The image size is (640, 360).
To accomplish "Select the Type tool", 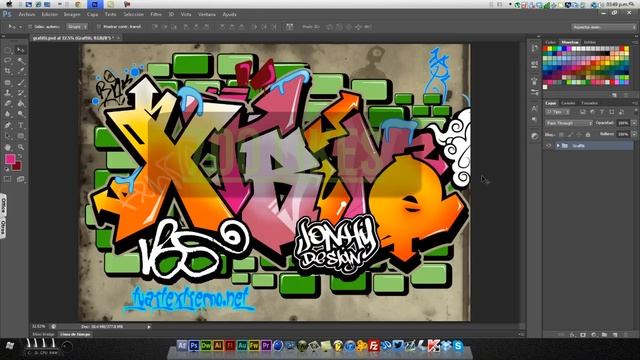I will tap(21, 125).
